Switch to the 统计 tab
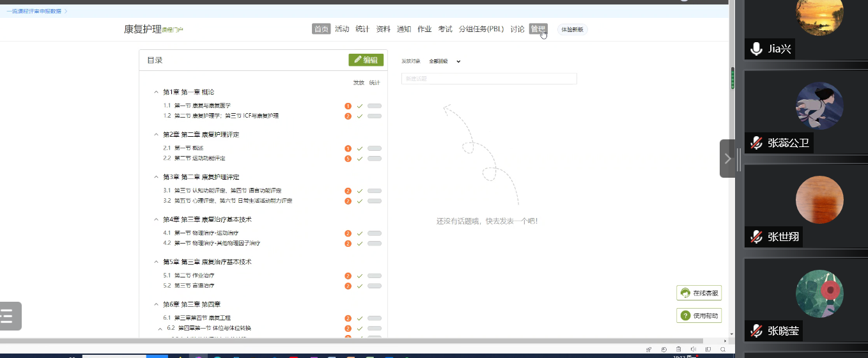The height and width of the screenshot is (358, 868). 362,29
